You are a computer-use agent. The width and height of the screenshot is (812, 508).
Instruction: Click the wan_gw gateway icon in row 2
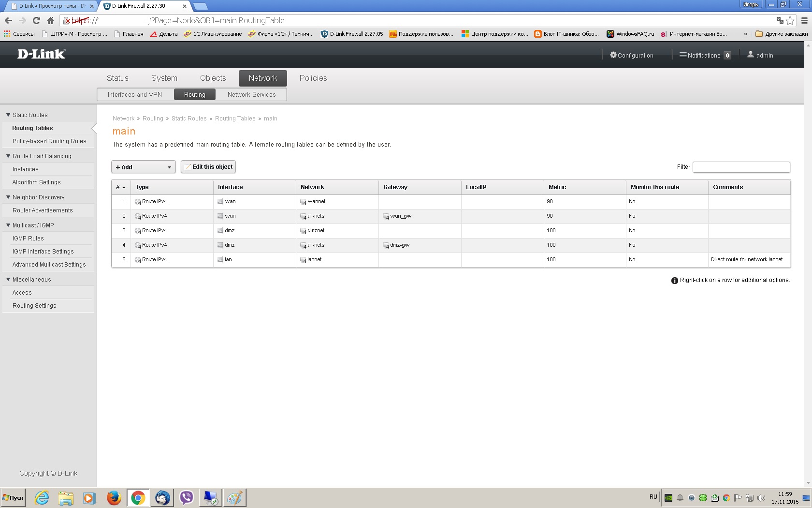pos(386,216)
